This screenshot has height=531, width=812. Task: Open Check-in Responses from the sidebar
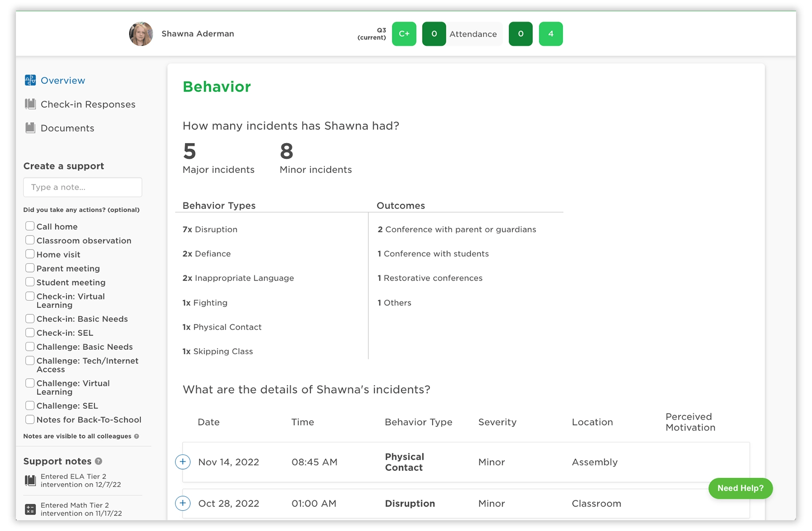tap(88, 104)
